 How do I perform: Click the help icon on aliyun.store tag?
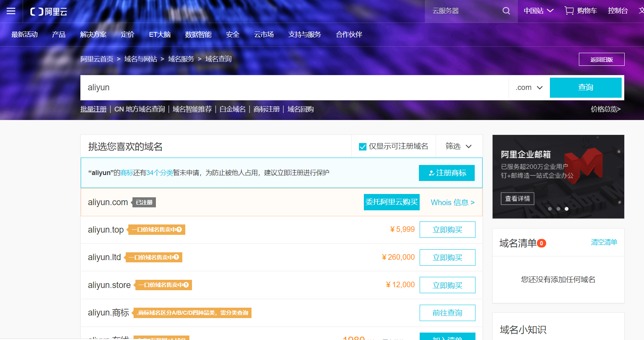tap(186, 285)
